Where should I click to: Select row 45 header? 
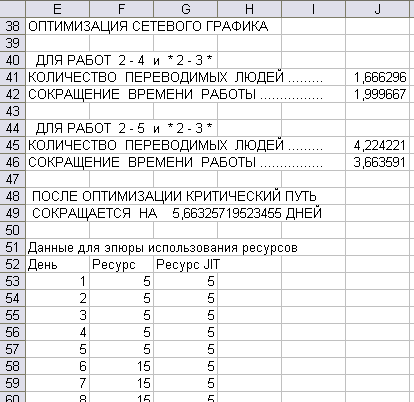[x=12, y=145]
